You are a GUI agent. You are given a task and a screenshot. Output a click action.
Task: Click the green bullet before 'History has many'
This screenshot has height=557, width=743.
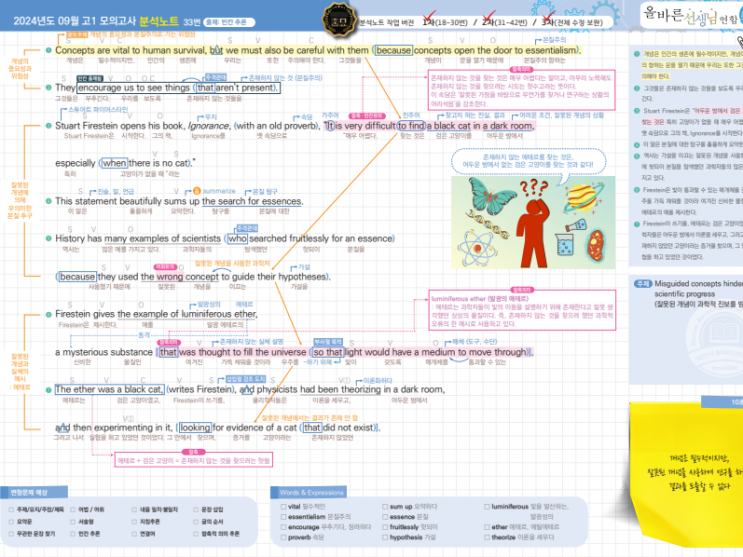tap(48, 238)
